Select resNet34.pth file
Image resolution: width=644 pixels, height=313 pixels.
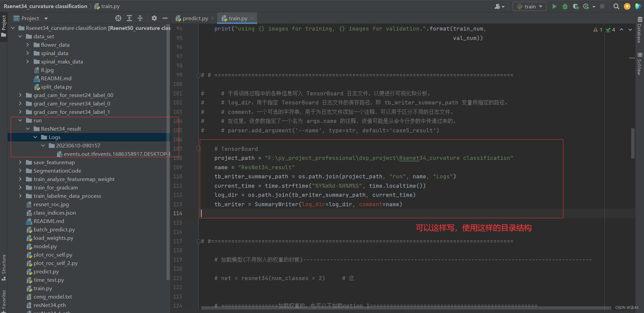click(46, 305)
